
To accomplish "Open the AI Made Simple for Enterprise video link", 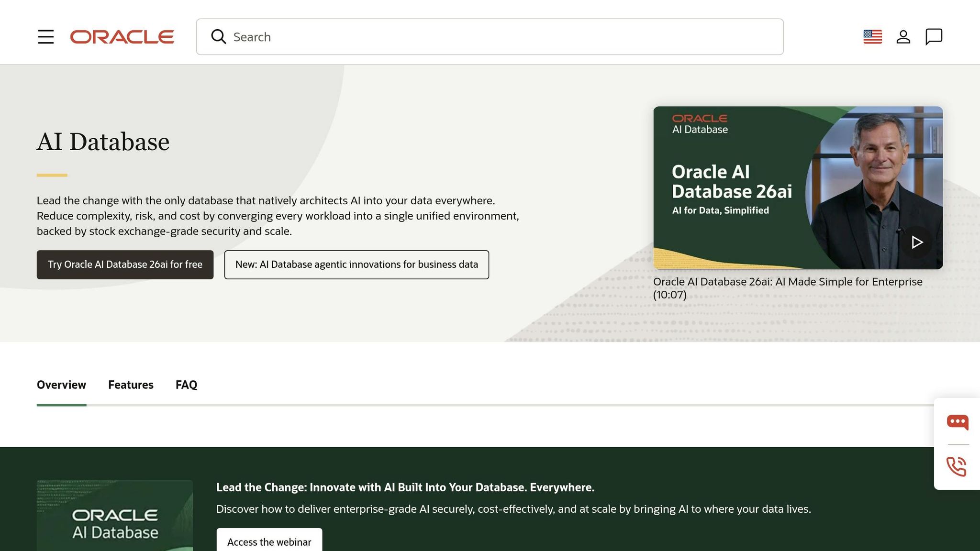I will pyautogui.click(x=788, y=282).
